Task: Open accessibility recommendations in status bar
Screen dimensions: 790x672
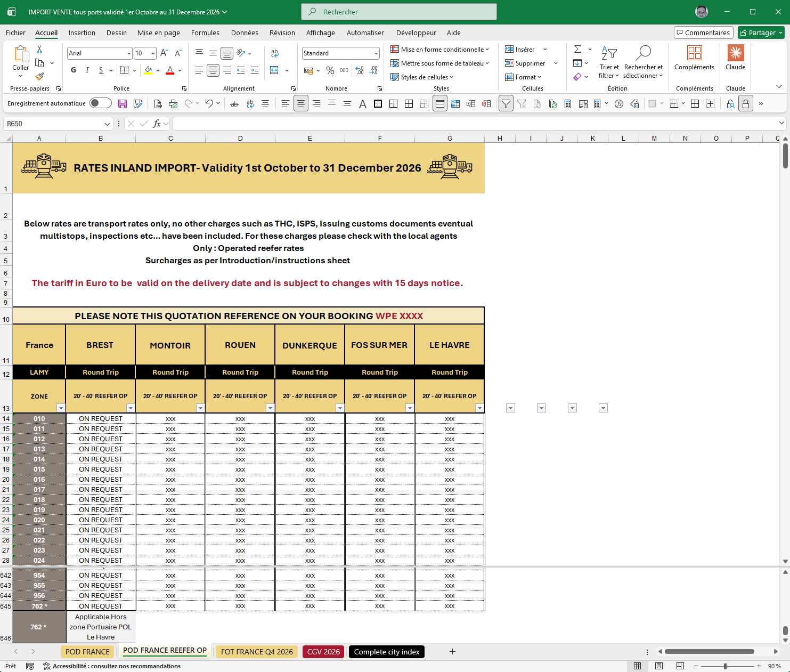Action: point(112,666)
